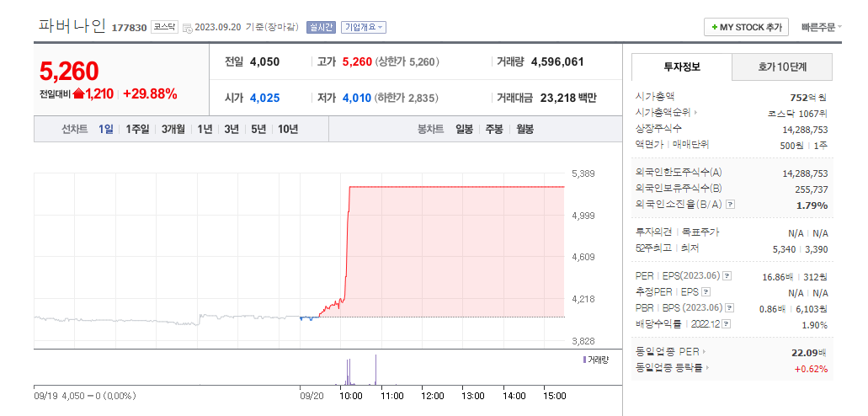Image resolution: width=868 pixels, height=416 pixels.
Task: Switch to the 호가 10단계 tab
Action: click(x=782, y=67)
